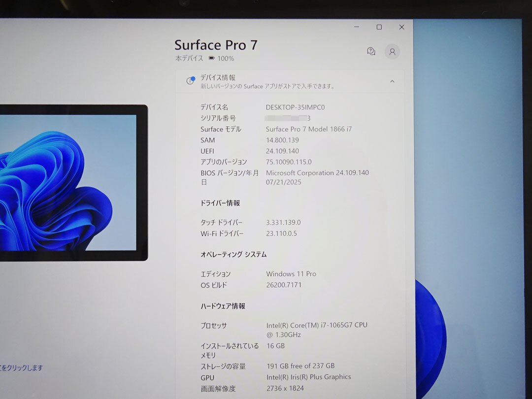Screen dimensions: 532x399
Task: Click the シリアル番号 label
Action: [218, 118]
